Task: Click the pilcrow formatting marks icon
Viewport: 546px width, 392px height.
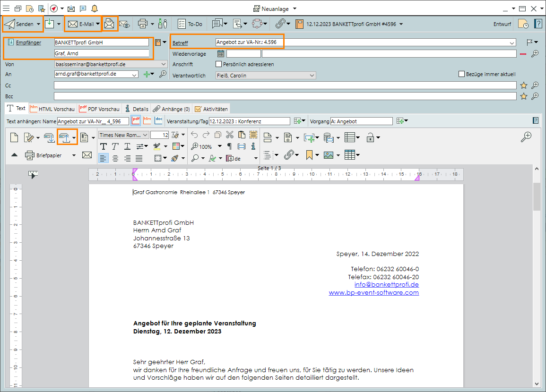Action: click(230, 146)
